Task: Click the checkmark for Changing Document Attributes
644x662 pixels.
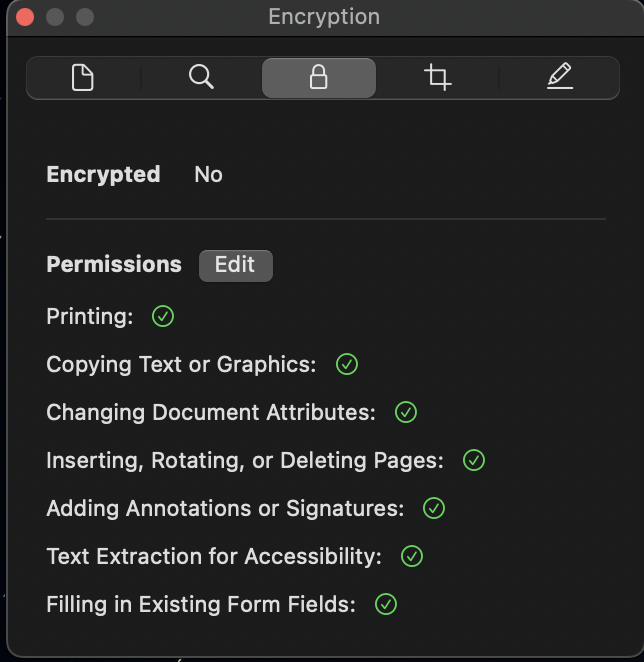Action: pos(406,412)
